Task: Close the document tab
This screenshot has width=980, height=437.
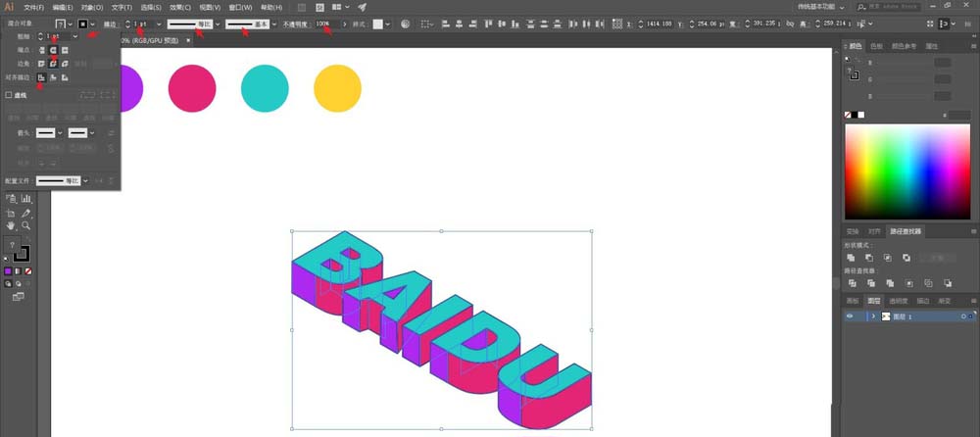Action: tap(187, 40)
